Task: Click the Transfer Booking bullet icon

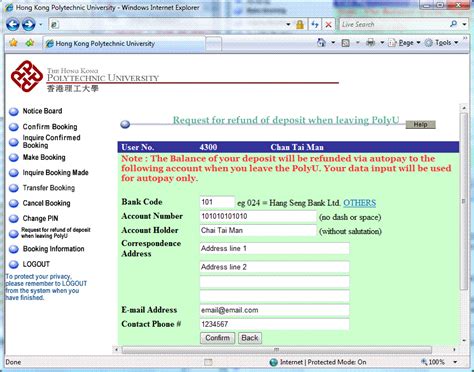Action: pos(14,188)
